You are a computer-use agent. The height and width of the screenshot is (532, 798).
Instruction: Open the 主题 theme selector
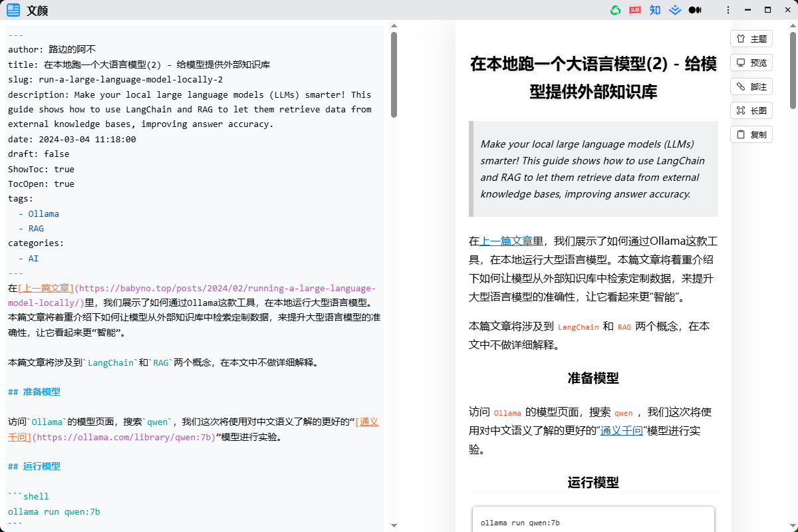click(x=751, y=39)
